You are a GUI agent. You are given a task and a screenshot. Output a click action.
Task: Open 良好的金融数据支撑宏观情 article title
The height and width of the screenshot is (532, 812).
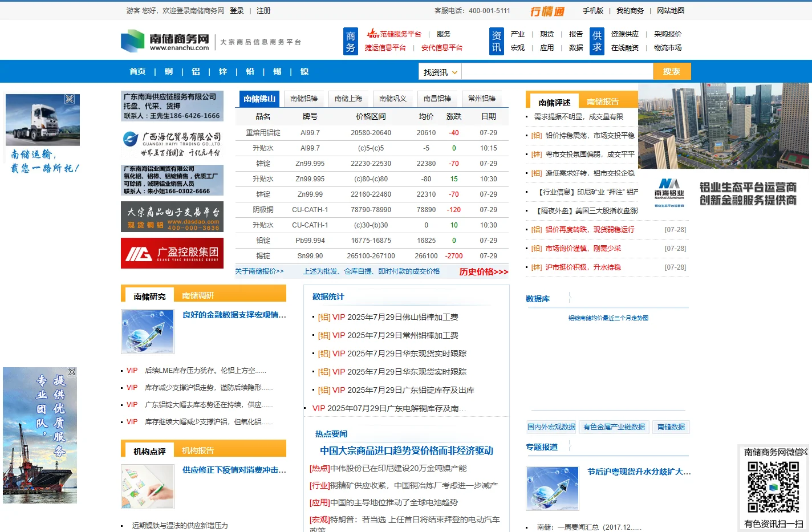point(234,315)
